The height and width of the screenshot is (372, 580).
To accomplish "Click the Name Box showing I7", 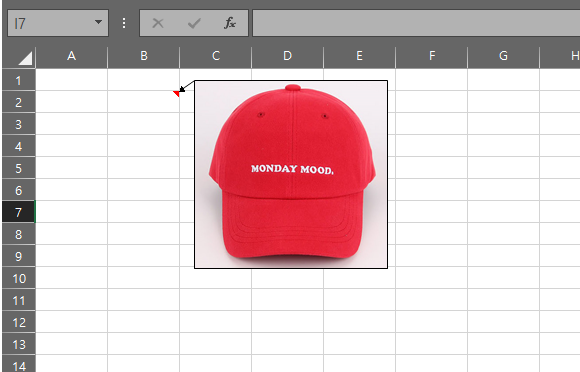I will (58, 23).
